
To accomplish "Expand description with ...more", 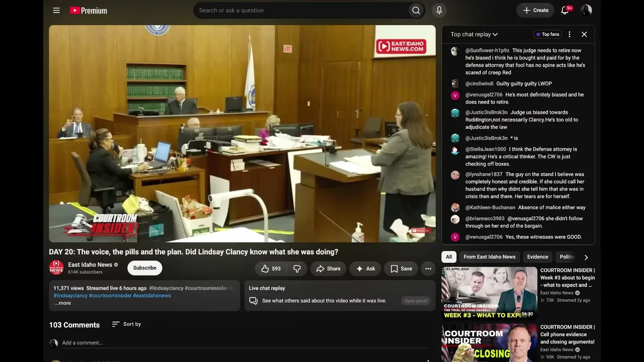I will [62, 303].
